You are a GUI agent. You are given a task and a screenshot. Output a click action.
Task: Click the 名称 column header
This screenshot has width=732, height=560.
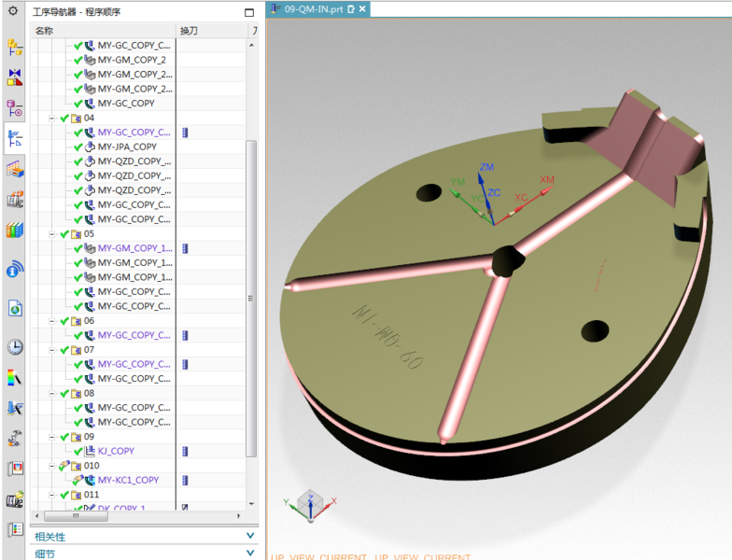(45, 31)
